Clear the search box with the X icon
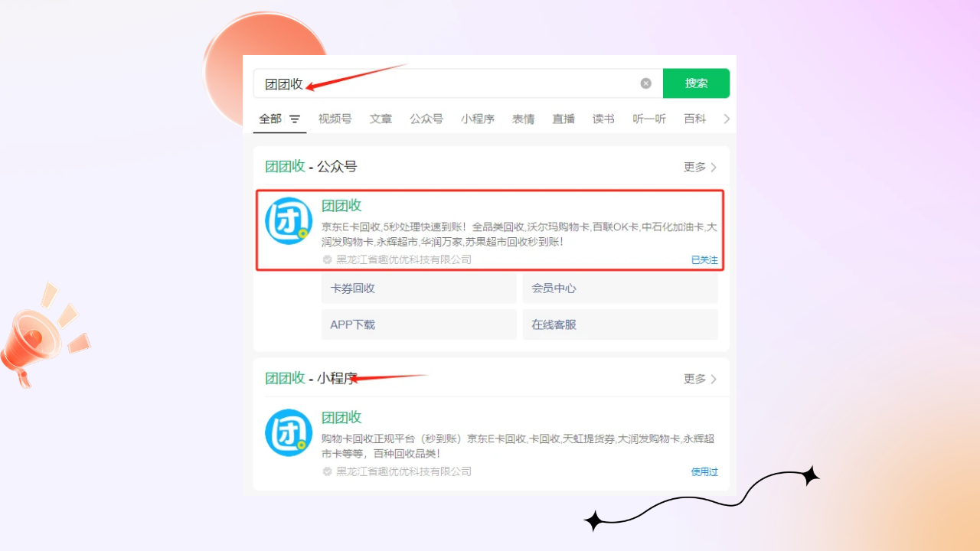 point(646,83)
